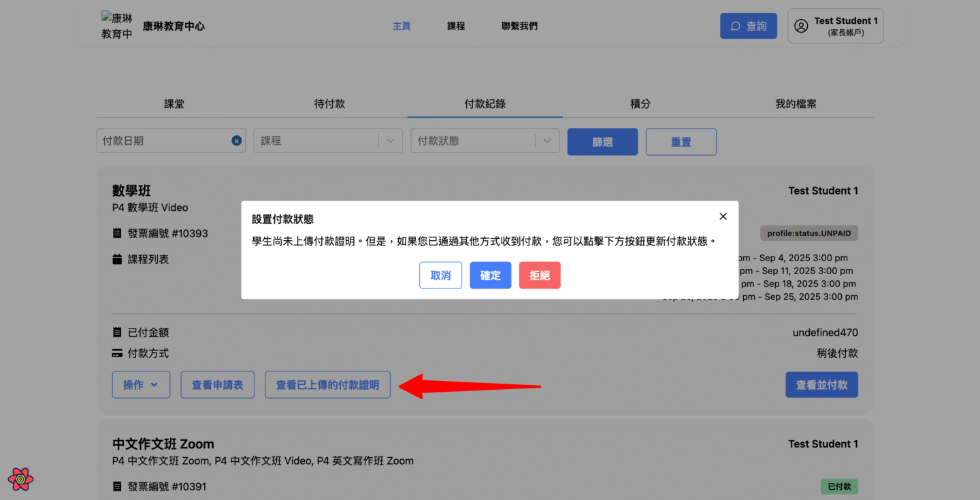Open the 操作 dropdown menu

pos(141,385)
